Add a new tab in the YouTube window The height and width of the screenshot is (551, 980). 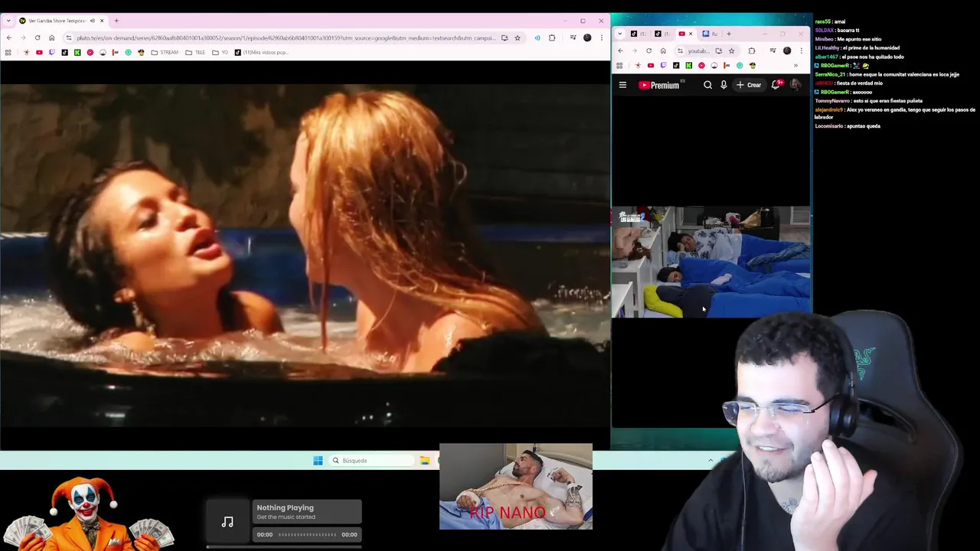729,34
